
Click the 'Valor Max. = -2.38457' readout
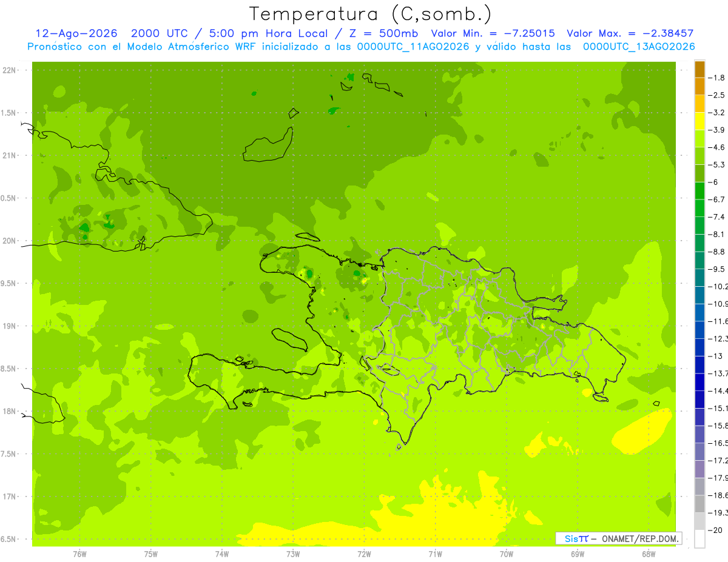[x=630, y=33]
